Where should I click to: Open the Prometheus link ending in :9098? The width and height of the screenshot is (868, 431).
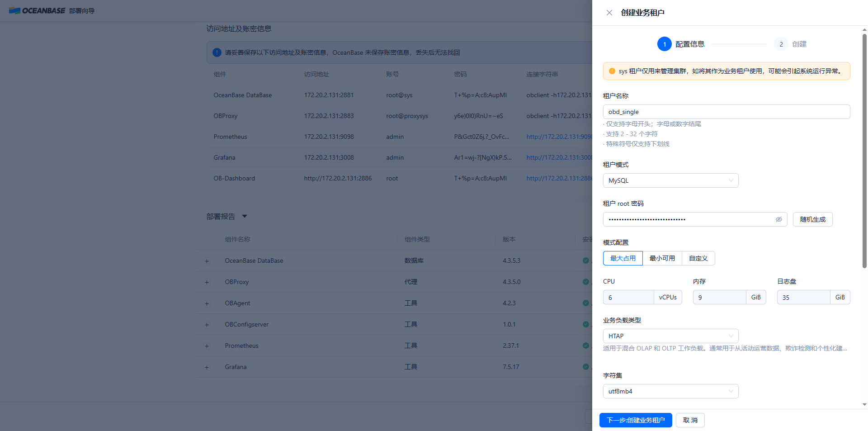(x=559, y=137)
